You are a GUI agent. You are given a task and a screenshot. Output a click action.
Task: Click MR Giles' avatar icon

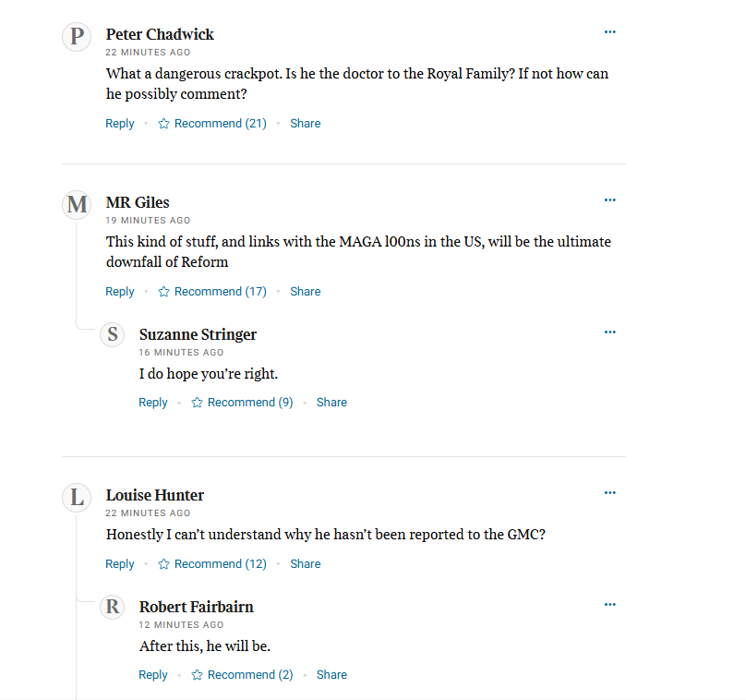(x=78, y=204)
